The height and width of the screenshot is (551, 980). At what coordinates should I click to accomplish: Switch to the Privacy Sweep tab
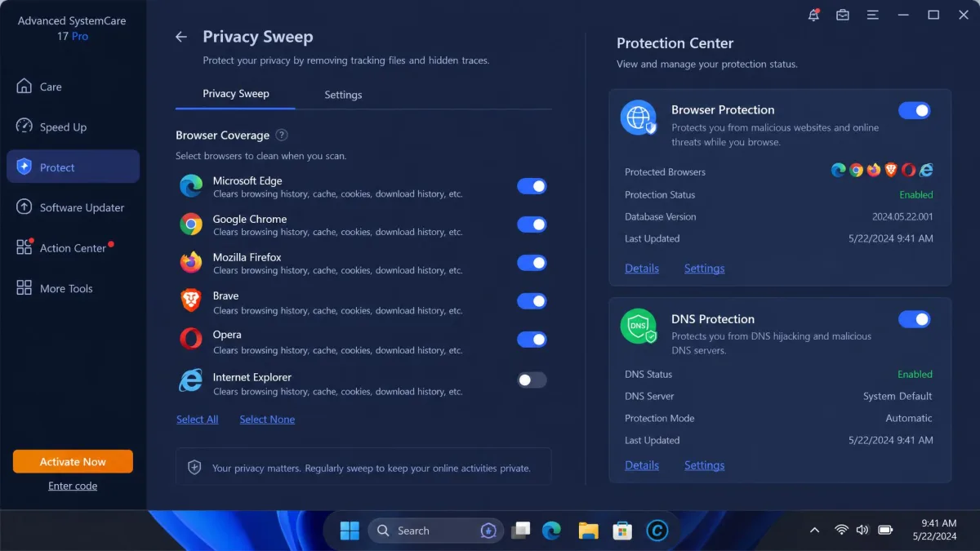coord(235,94)
